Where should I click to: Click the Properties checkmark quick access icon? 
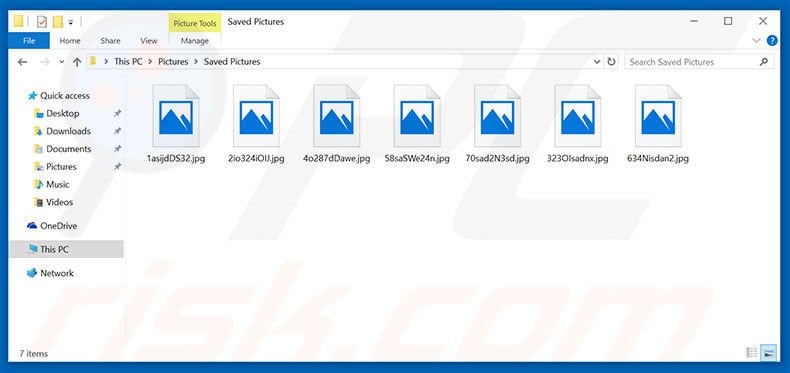click(x=42, y=22)
